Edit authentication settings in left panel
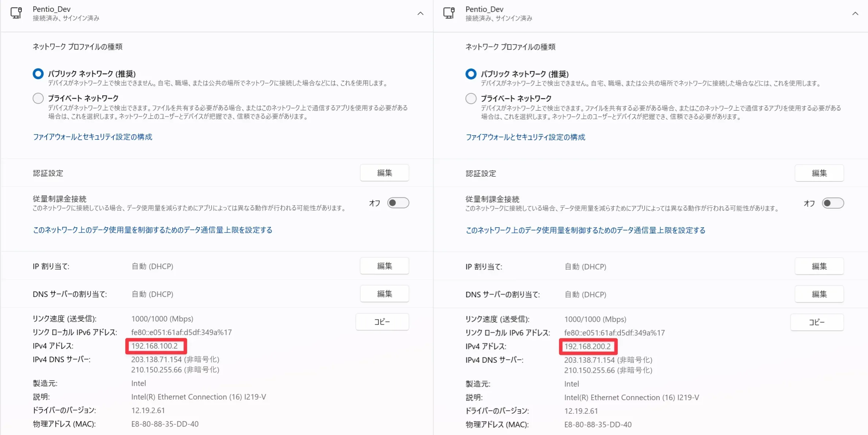 (384, 173)
